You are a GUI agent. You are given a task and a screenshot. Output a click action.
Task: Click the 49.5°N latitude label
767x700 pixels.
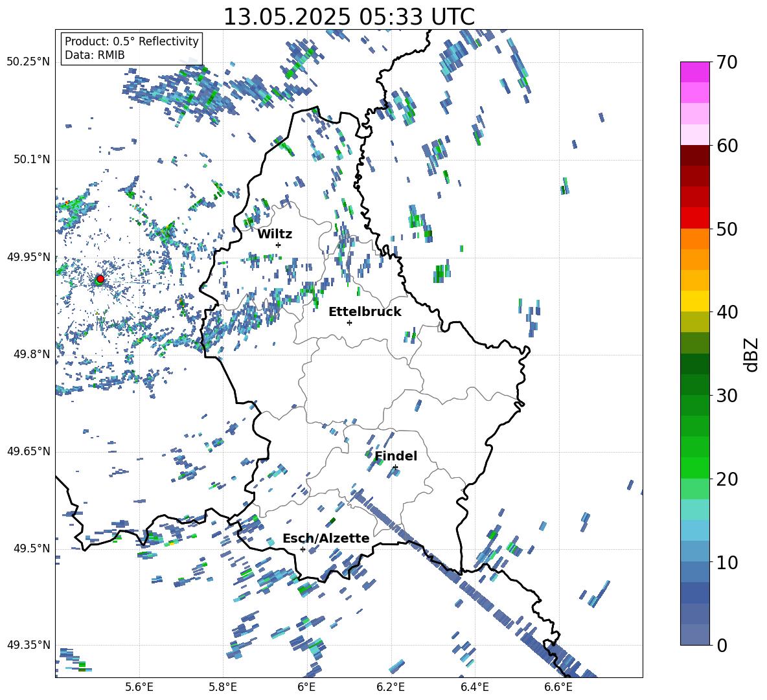31,548
